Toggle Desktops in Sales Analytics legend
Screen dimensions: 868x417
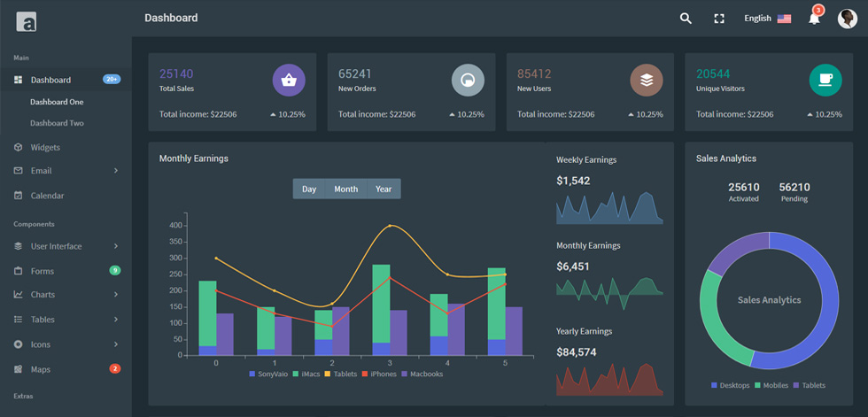tap(730, 385)
